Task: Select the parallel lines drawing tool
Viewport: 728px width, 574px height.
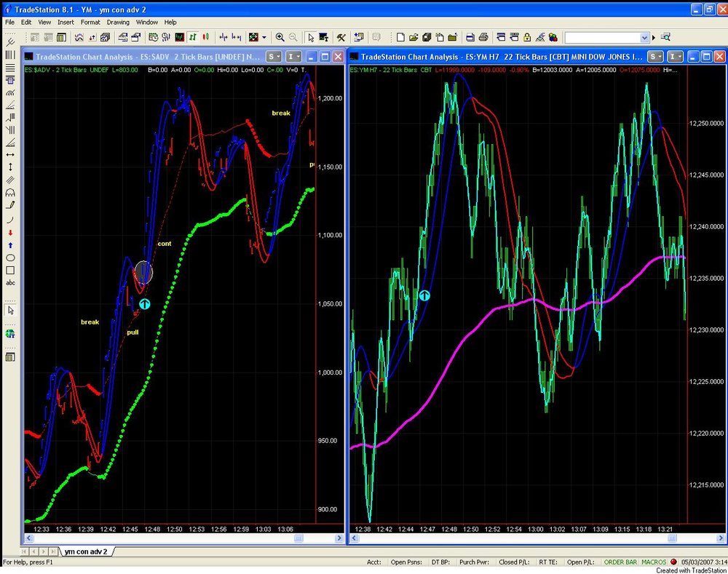Action: click(10, 180)
